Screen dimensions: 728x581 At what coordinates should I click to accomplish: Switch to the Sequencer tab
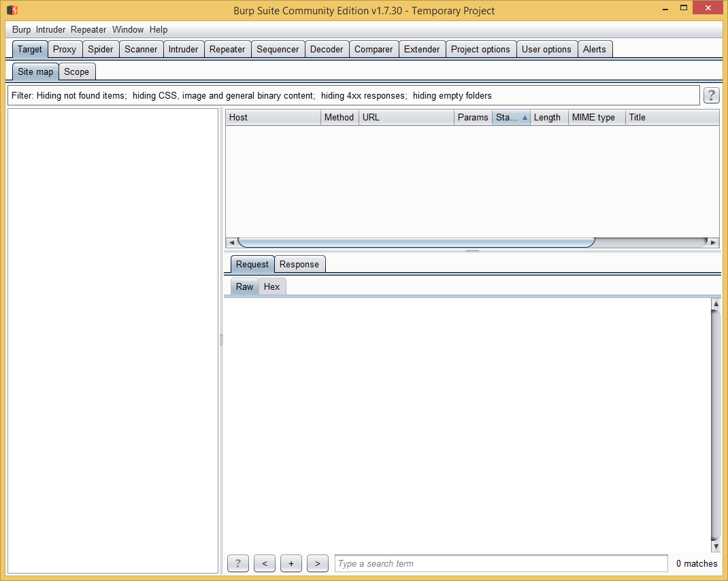pyautogui.click(x=278, y=49)
